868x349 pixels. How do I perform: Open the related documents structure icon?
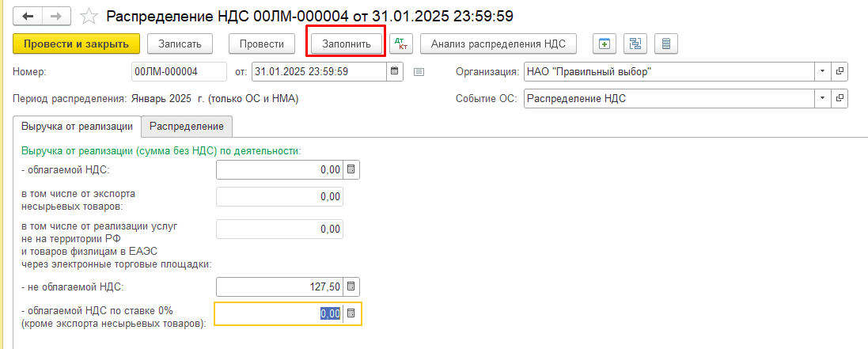click(635, 44)
